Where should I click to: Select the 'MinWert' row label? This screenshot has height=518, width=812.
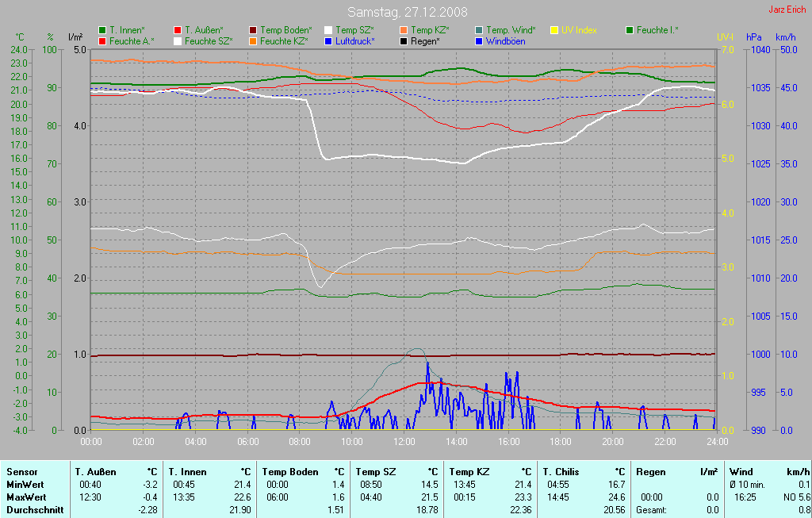(25, 485)
